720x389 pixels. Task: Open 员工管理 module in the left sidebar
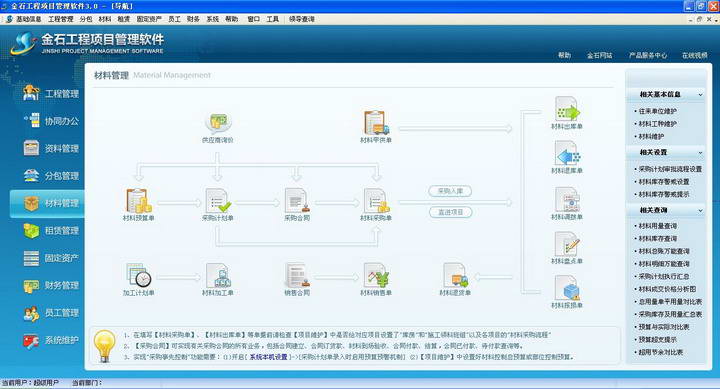coord(51,313)
